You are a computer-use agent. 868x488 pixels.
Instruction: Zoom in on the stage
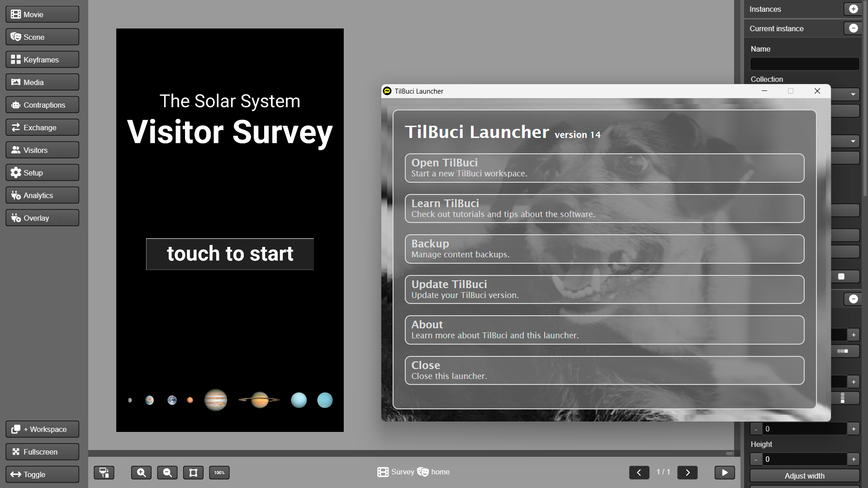click(x=142, y=473)
